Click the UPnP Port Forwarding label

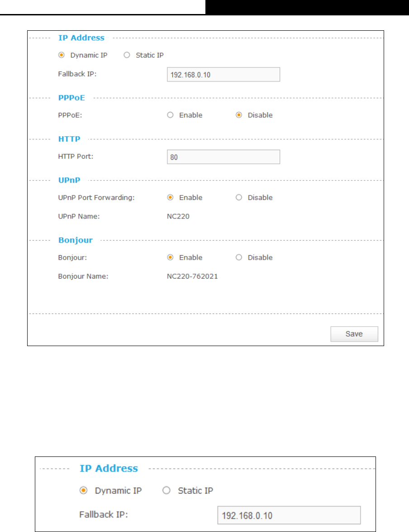[96, 197]
